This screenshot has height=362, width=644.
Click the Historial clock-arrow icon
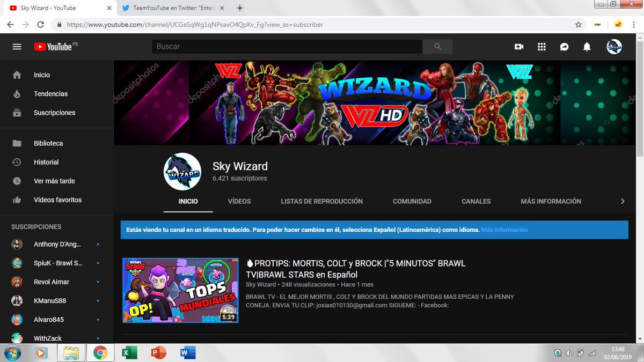[17, 162]
